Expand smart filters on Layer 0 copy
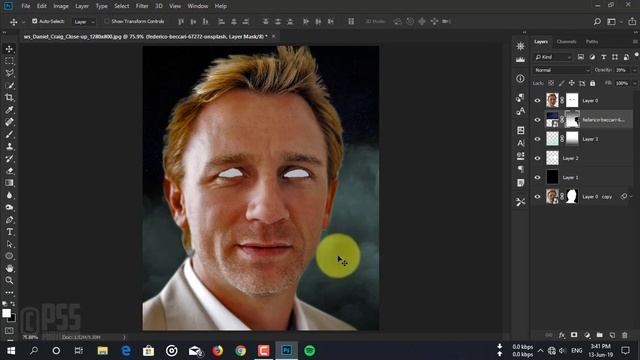Viewport: 640px width, 360px height. pos(631,197)
